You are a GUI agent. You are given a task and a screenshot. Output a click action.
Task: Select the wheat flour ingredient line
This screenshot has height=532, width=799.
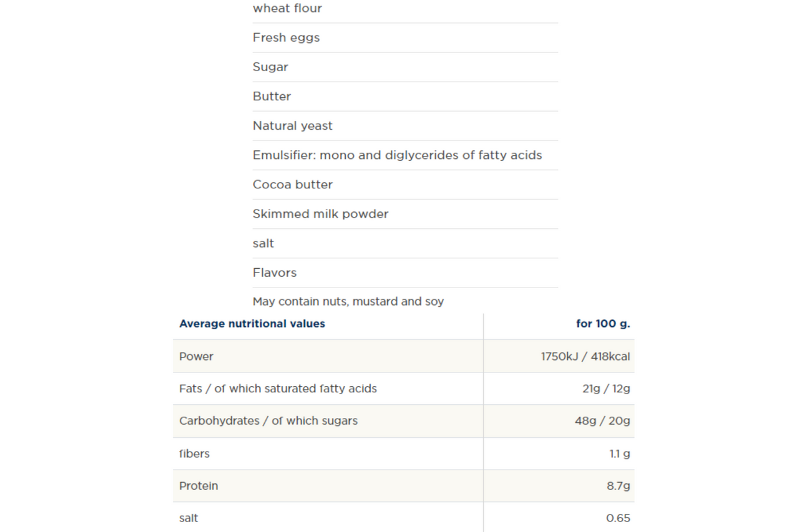[405, 9]
